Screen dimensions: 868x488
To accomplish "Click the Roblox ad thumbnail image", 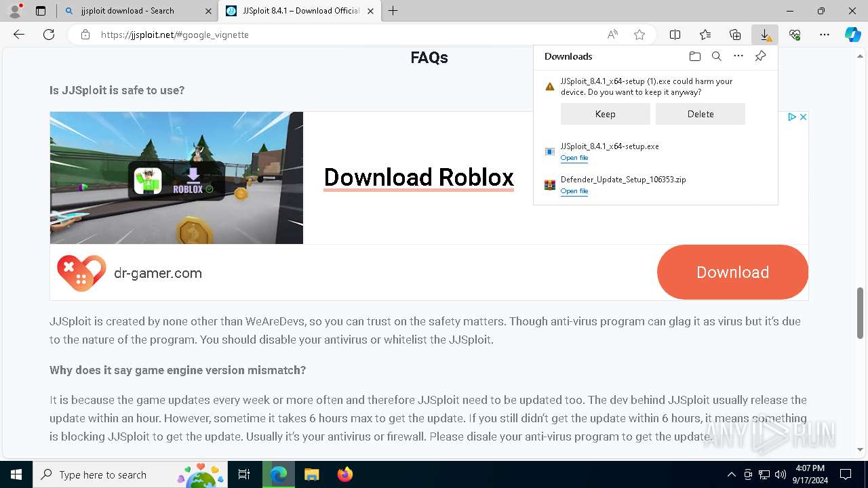I will pyautogui.click(x=176, y=178).
